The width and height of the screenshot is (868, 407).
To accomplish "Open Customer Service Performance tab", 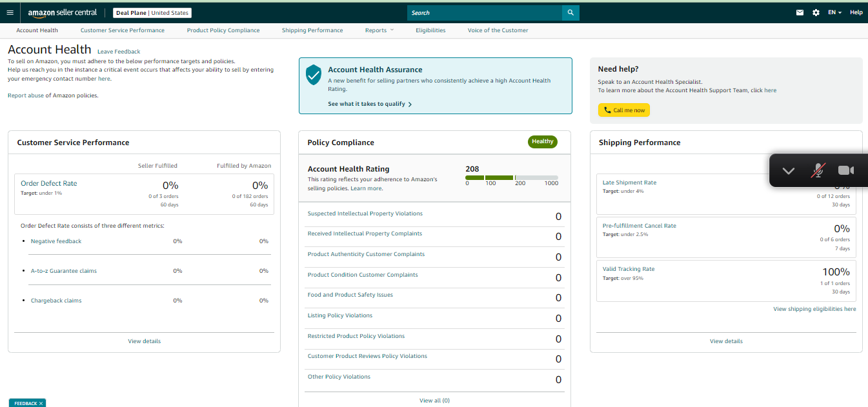I will 123,30.
